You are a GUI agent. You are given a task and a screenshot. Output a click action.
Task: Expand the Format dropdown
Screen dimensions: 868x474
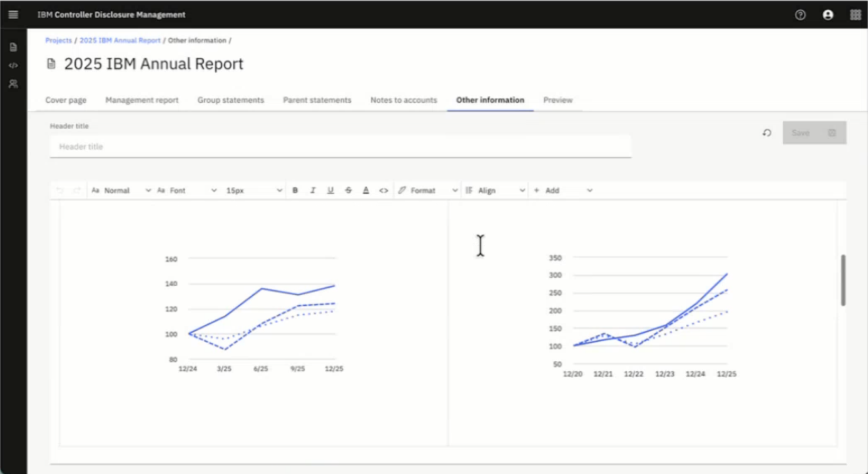click(x=428, y=191)
